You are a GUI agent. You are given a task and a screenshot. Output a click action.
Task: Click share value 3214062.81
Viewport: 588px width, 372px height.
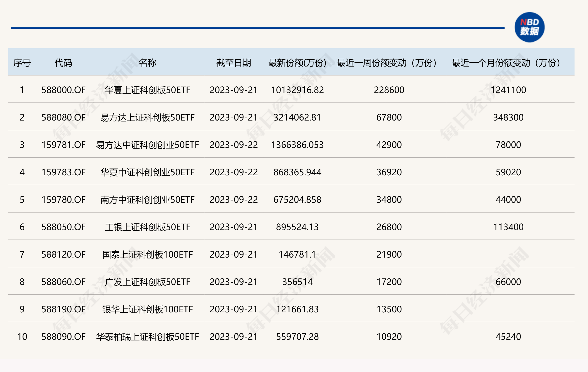tap(297, 117)
